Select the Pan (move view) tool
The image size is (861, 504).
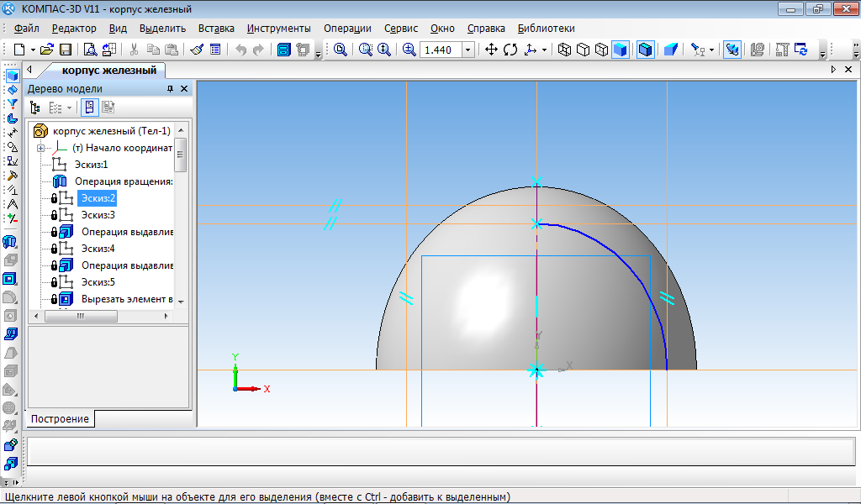coord(492,50)
